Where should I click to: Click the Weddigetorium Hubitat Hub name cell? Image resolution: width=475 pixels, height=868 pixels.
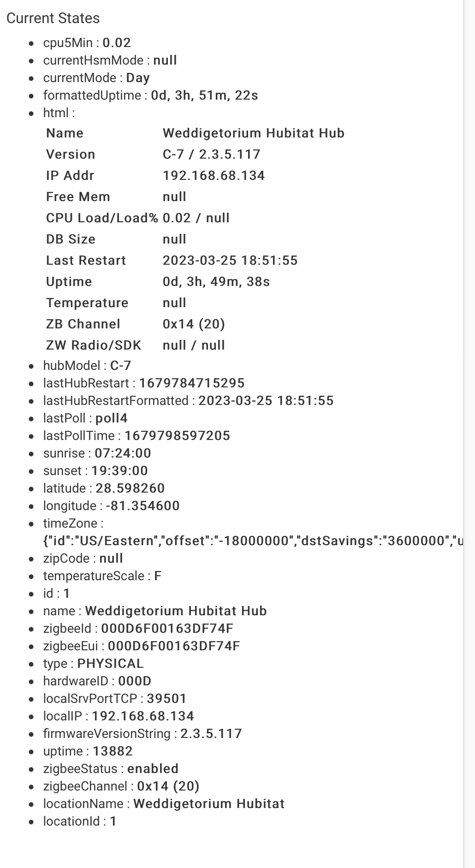tap(254, 133)
